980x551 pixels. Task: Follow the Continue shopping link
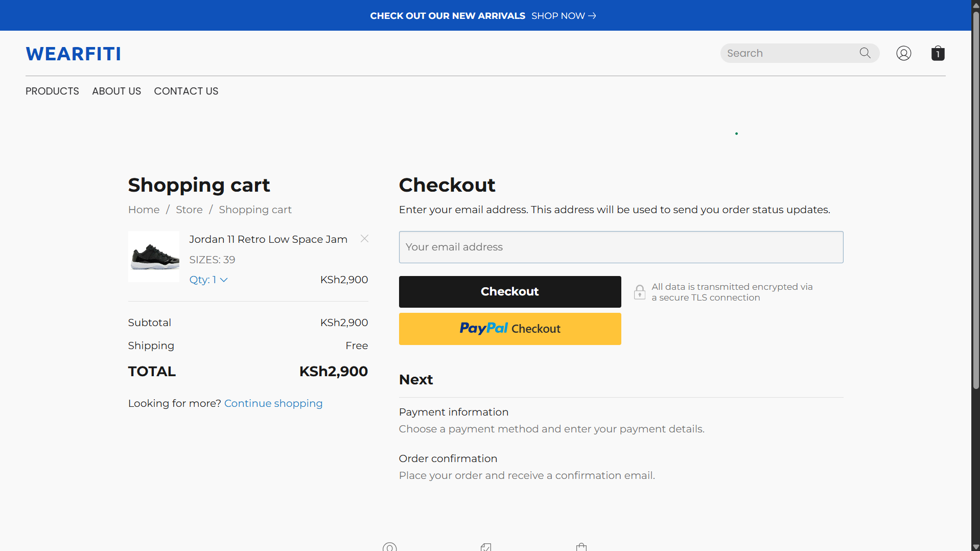coord(273,403)
